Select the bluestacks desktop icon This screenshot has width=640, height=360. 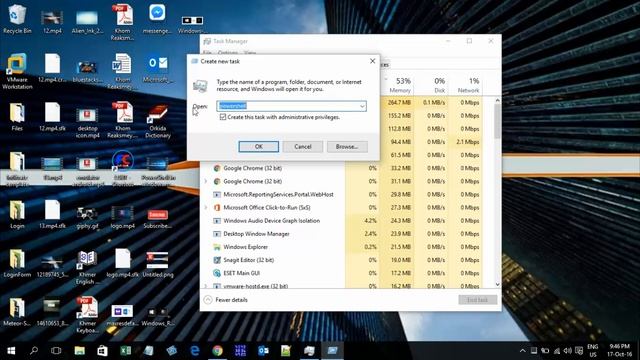(87, 71)
